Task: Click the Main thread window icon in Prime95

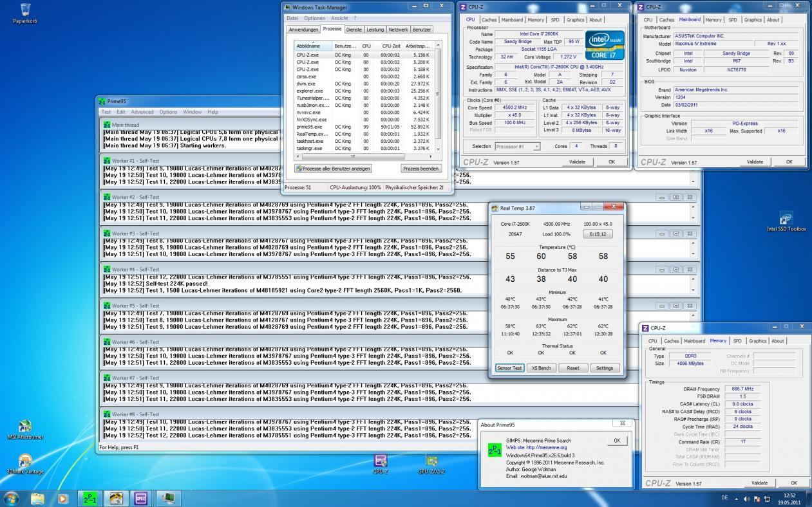Action: (x=107, y=125)
